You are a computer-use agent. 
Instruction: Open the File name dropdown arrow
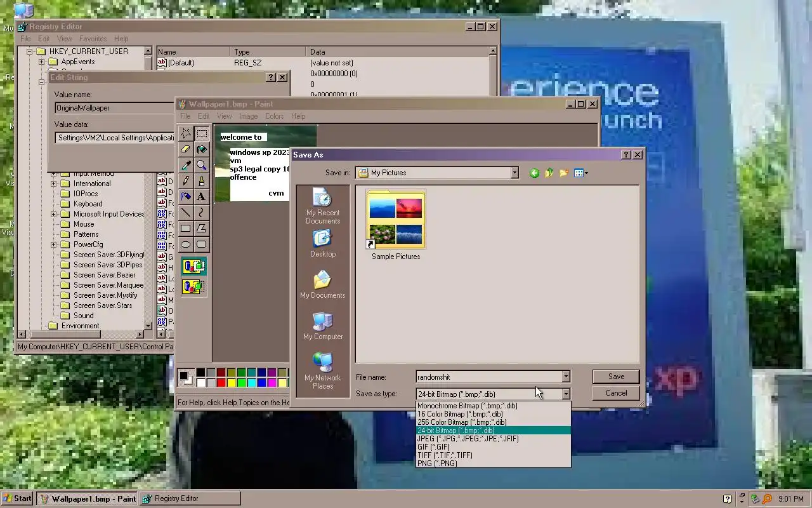tap(566, 377)
